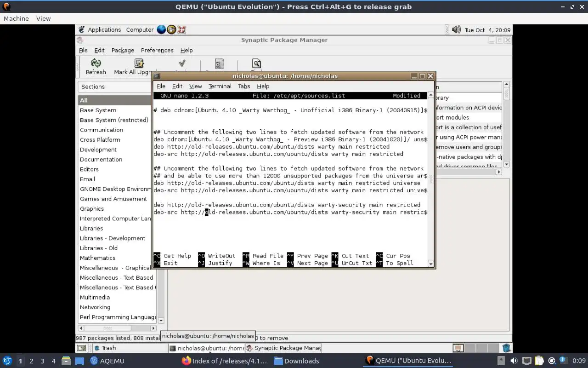Image resolution: width=588 pixels, height=368 pixels.
Task: Click the host file manager taskbar icon
Action: click(66, 361)
